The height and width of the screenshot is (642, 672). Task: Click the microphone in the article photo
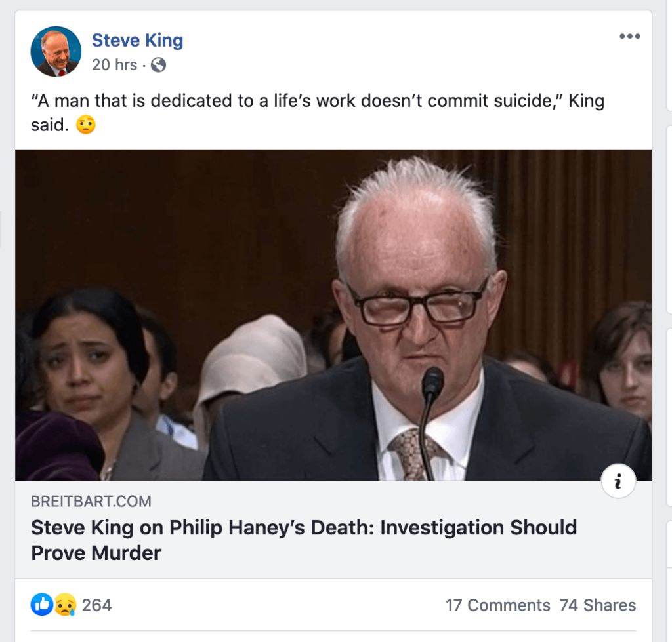pyautogui.click(x=432, y=384)
